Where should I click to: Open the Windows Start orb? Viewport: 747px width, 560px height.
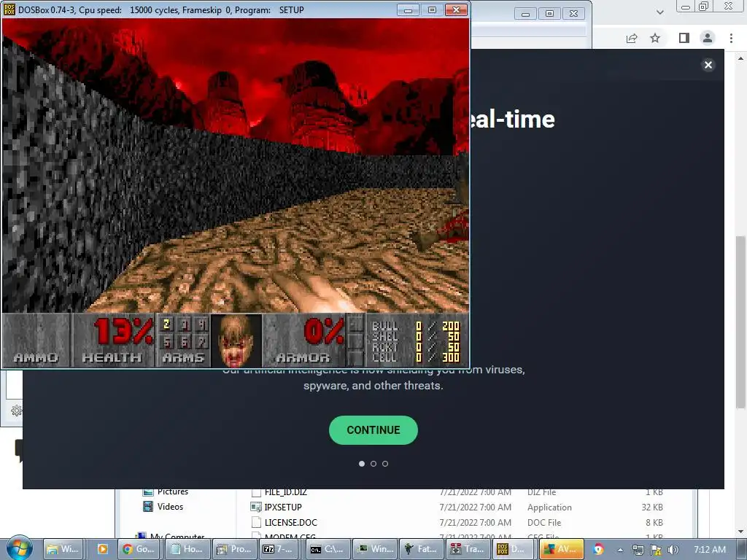coord(19,548)
